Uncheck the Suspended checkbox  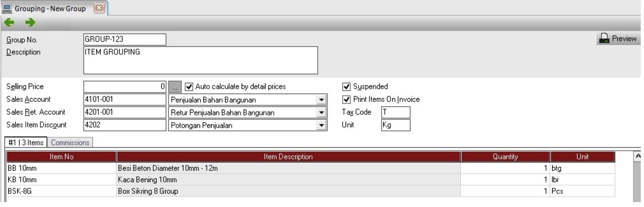click(346, 87)
